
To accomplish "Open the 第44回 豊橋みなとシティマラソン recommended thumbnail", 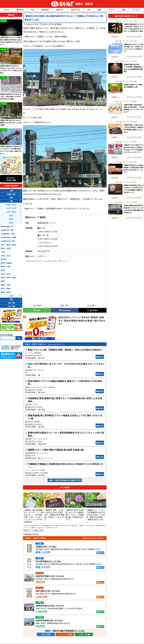I will [x=33, y=500].
